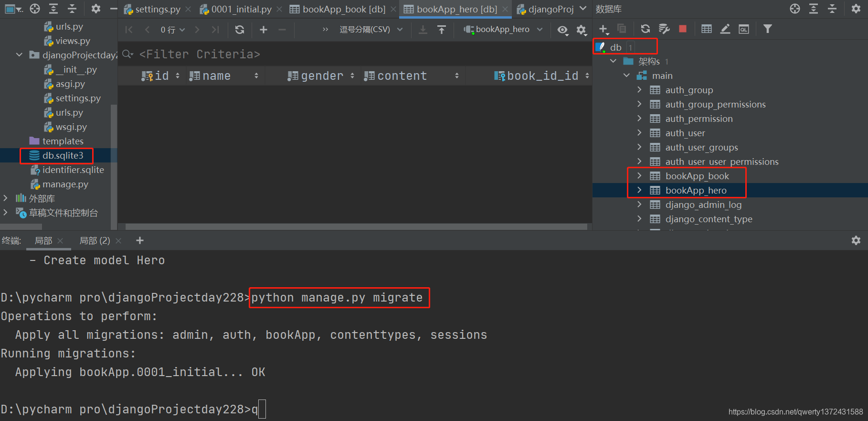The height and width of the screenshot is (421, 868).
Task: Open the data editor settings gear
Action: [x=581, y=30]
